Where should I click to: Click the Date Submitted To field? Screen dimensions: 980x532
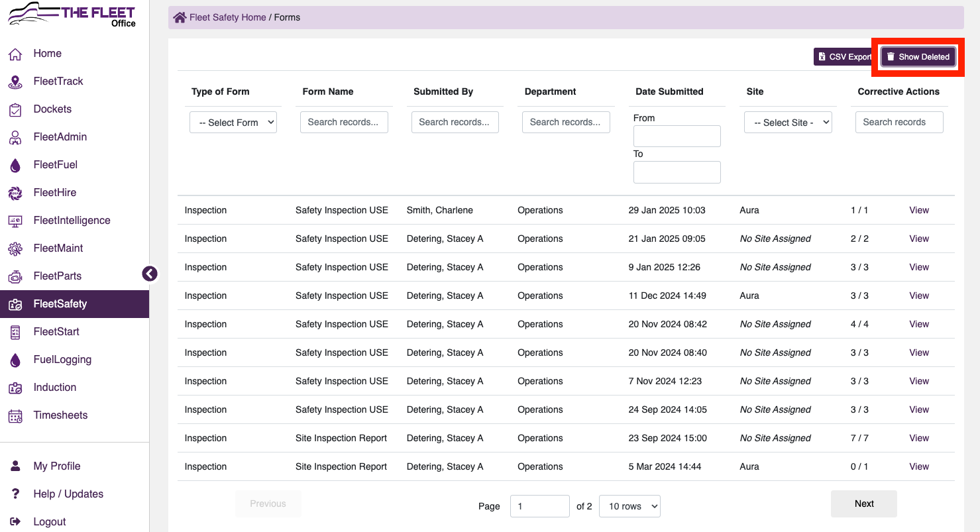677,172
